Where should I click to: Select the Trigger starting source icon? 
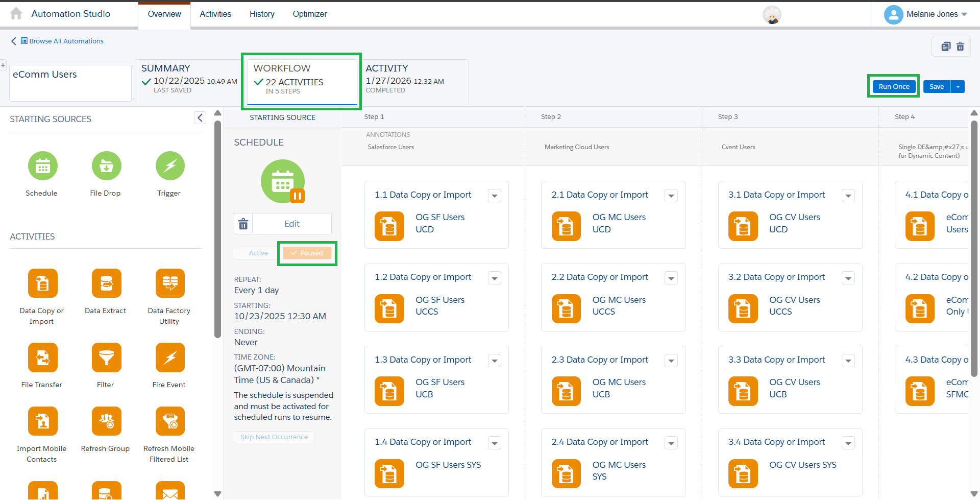point(170,166)
